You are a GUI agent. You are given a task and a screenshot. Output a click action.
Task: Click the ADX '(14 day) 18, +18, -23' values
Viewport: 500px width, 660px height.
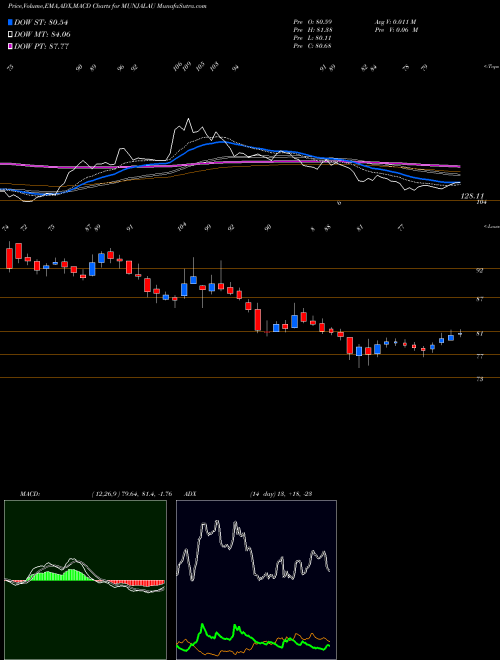click(280, 493)
